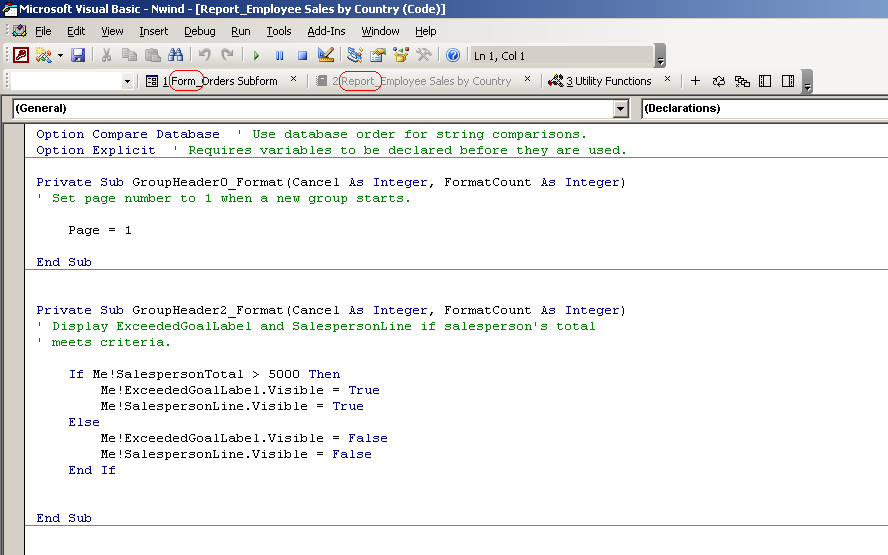The image size is (888, 555).
Task: Click the Ln 1, Col 1 position field
Action: click(x=562, y=56)
